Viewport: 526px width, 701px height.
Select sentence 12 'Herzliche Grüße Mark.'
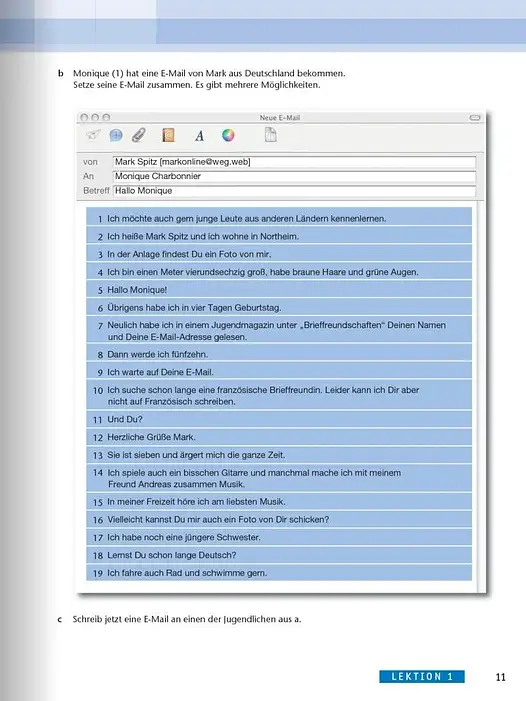pyautogui.click(x=279, y=437)
